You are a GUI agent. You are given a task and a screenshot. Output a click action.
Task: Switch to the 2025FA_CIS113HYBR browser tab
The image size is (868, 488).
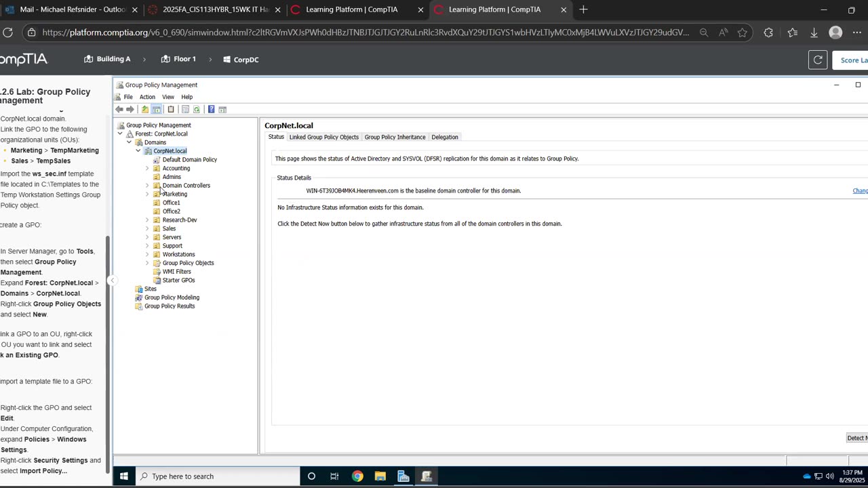click(214, 9)
